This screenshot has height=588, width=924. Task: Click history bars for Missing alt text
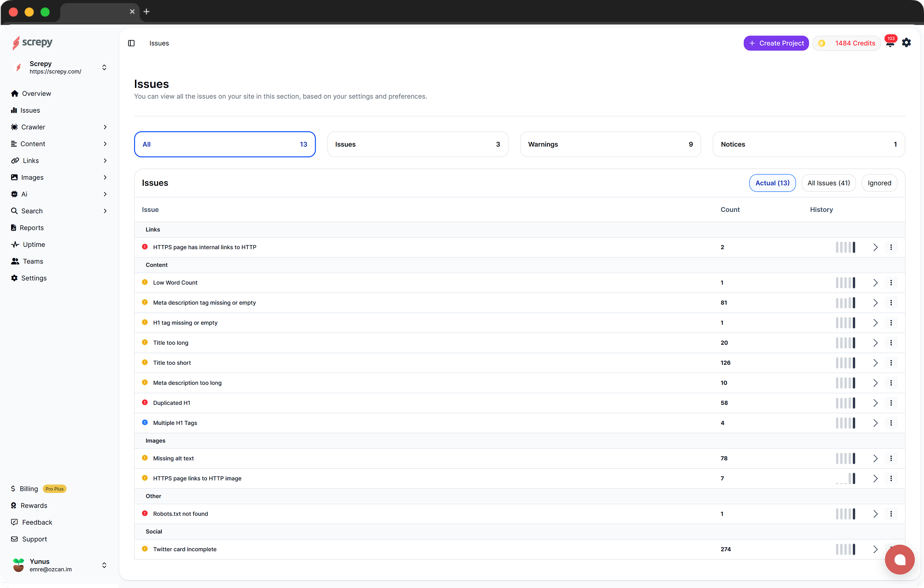845,459
